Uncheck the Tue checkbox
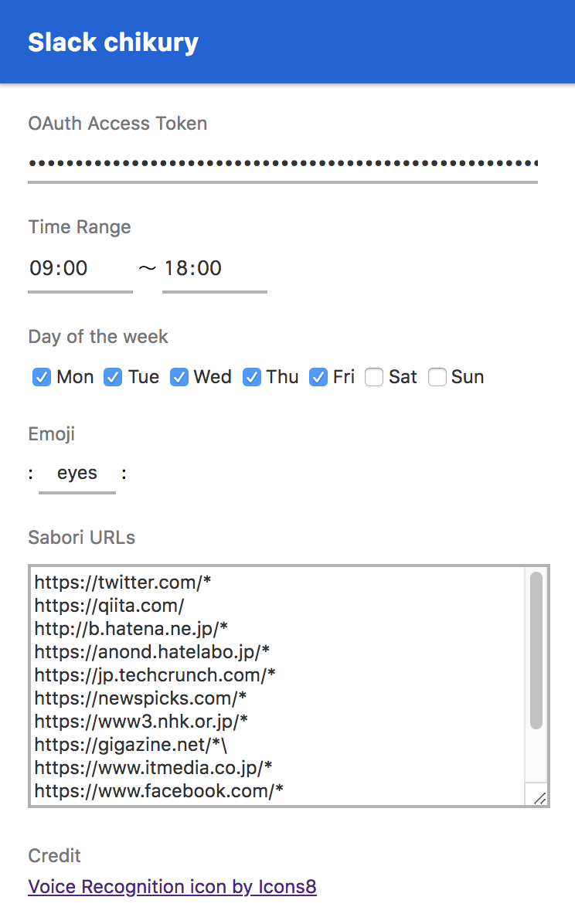Screen dimensions: 575x924 tap(113, 377)
